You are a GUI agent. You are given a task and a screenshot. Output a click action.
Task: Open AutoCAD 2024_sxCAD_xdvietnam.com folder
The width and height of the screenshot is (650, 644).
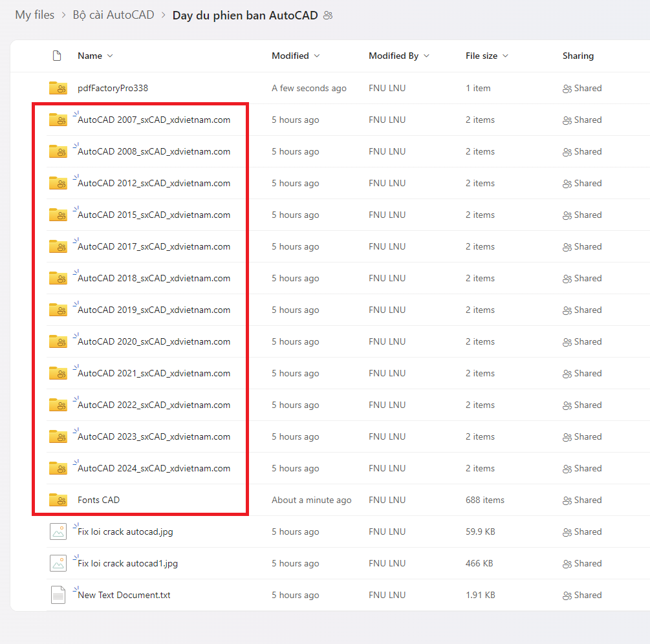154,469
